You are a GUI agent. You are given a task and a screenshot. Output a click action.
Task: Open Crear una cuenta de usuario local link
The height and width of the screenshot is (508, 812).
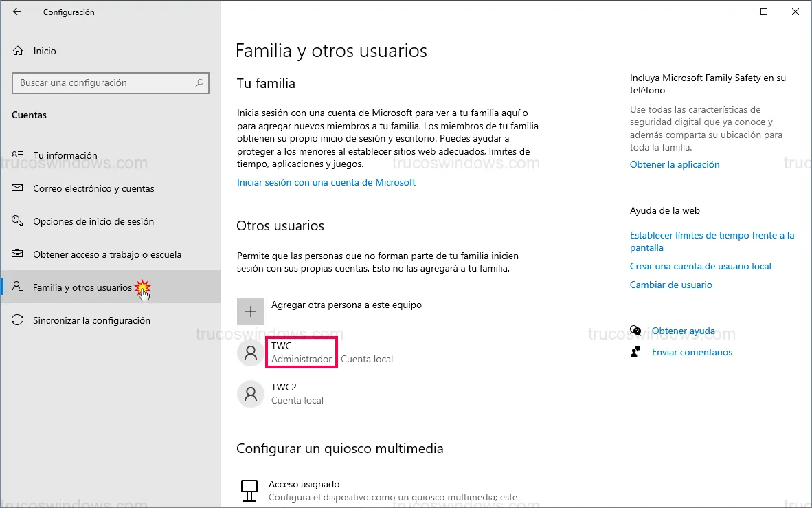pyautogui.click(x=701, y=266)
